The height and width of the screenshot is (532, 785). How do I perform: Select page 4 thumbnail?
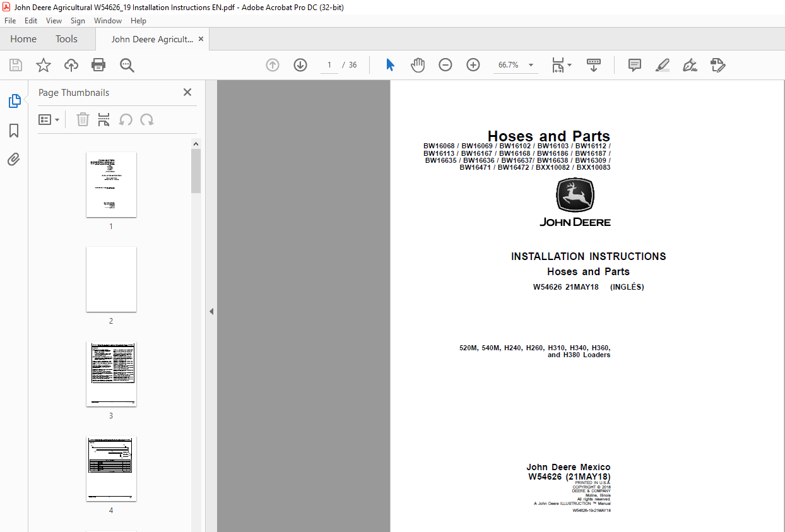(x=111, y=468)
